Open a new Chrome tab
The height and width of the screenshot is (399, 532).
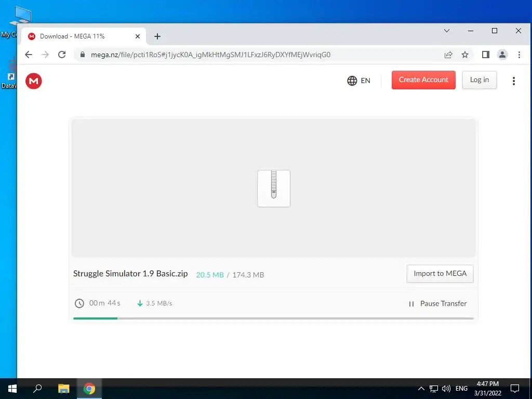(157, 36)
